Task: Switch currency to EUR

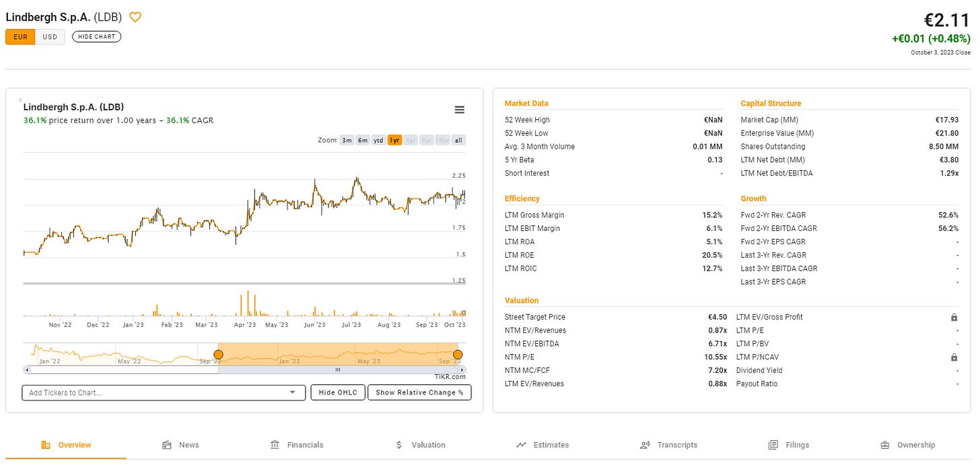Action: [20, 36]
